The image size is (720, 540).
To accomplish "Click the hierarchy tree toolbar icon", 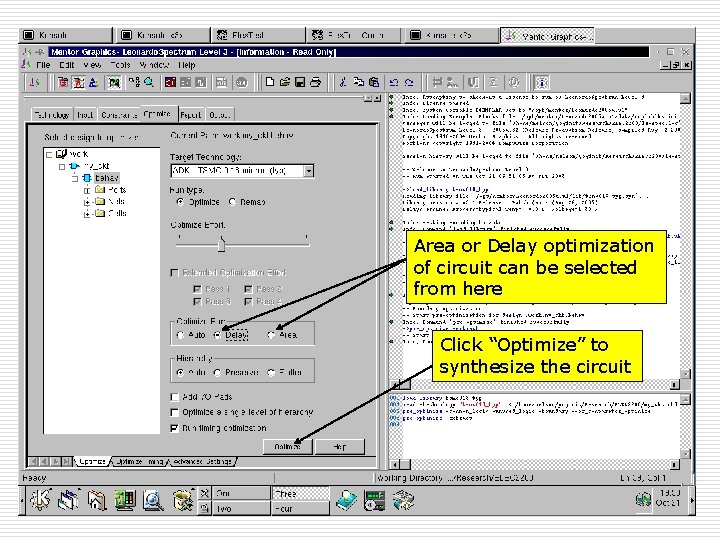I will 134,82.
